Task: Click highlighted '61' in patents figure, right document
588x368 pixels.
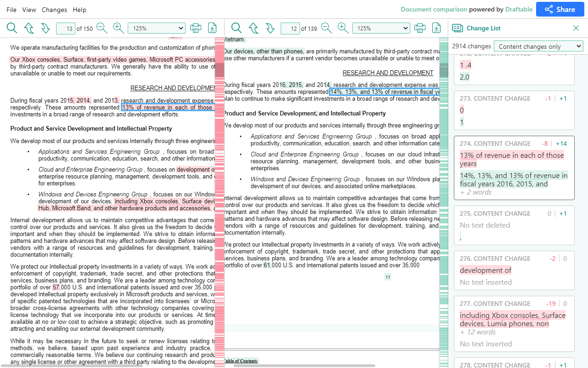Action: (x=267, y=265)
